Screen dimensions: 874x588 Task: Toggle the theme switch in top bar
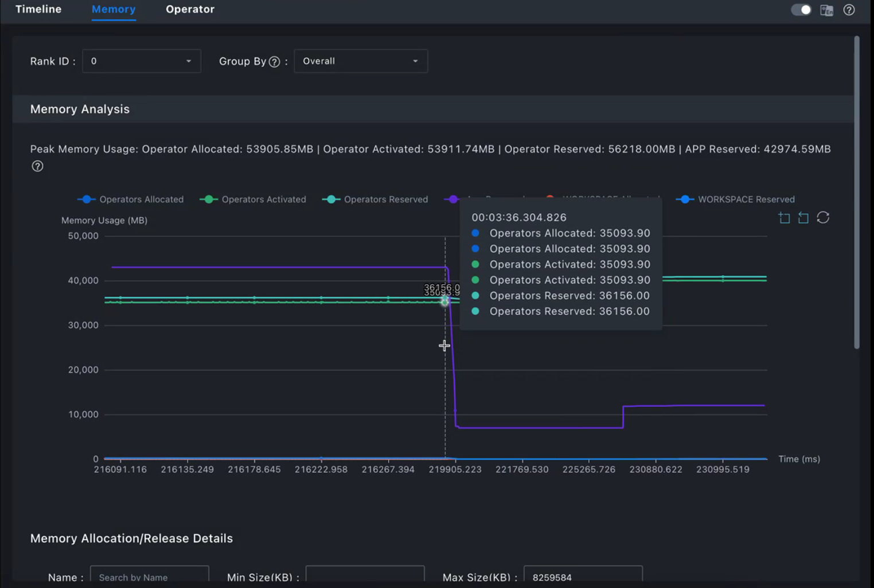[x=801, y=10]
